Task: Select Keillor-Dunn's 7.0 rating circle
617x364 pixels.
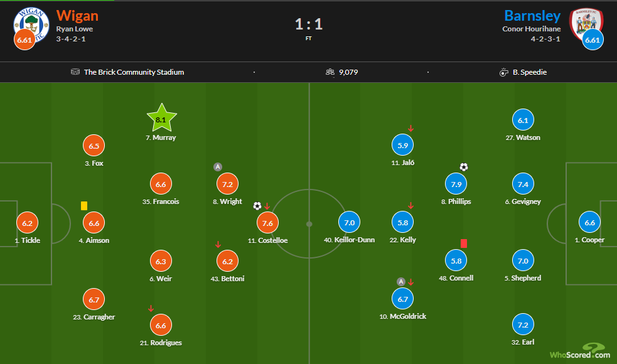Action: click(x=350, y=222)
